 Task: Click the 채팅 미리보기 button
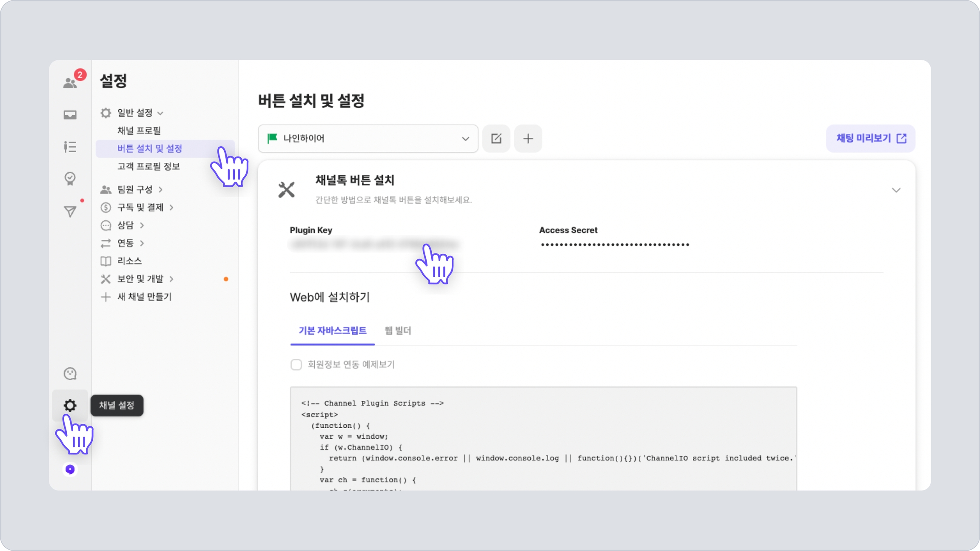coord(870,139)
